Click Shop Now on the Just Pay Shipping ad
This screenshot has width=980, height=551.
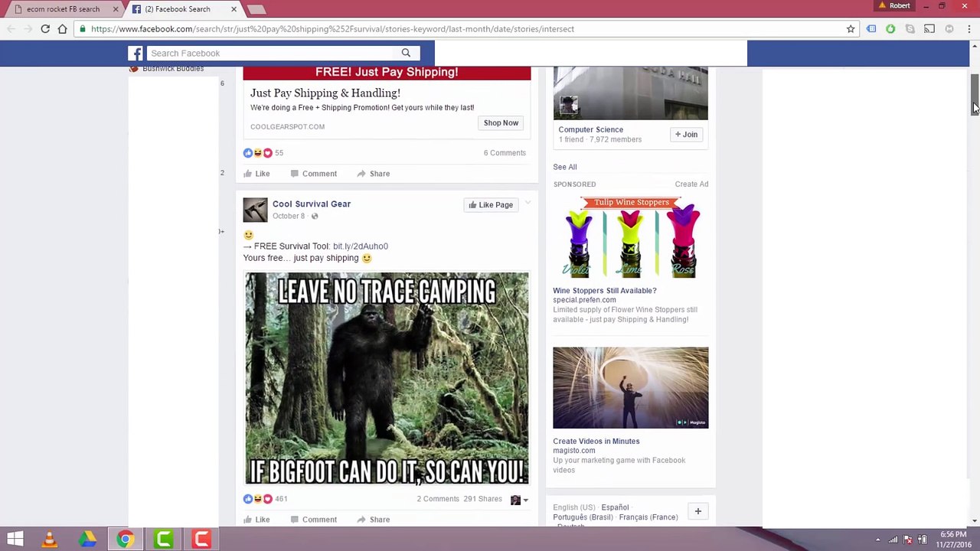pos(501,122)
